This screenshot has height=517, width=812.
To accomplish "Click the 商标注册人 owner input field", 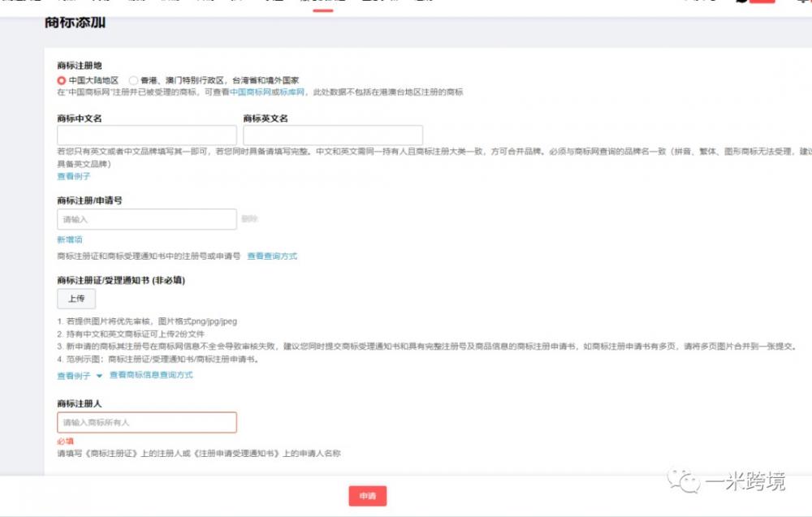I will tap(146, 422).
